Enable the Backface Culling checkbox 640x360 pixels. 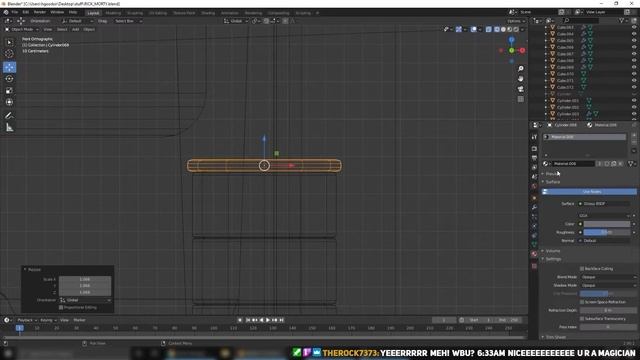click(x=582, y=269)
